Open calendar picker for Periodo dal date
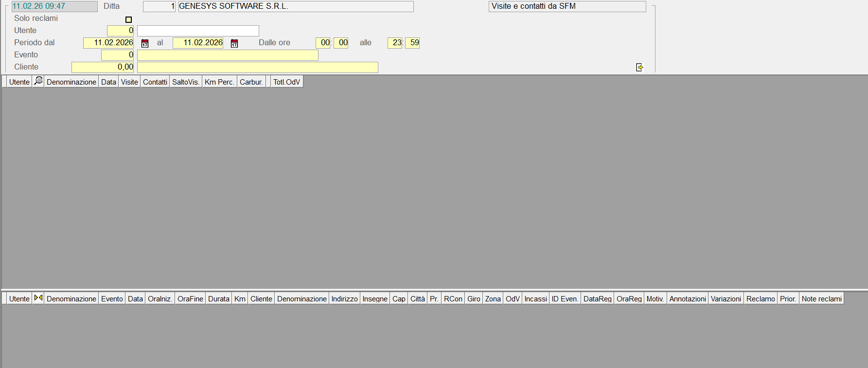 tap(145, 43)
